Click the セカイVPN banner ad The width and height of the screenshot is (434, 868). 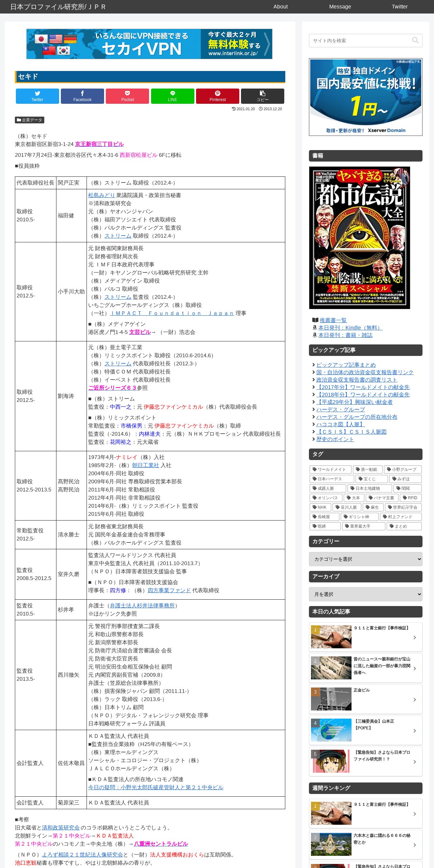[x=149, y=44]
